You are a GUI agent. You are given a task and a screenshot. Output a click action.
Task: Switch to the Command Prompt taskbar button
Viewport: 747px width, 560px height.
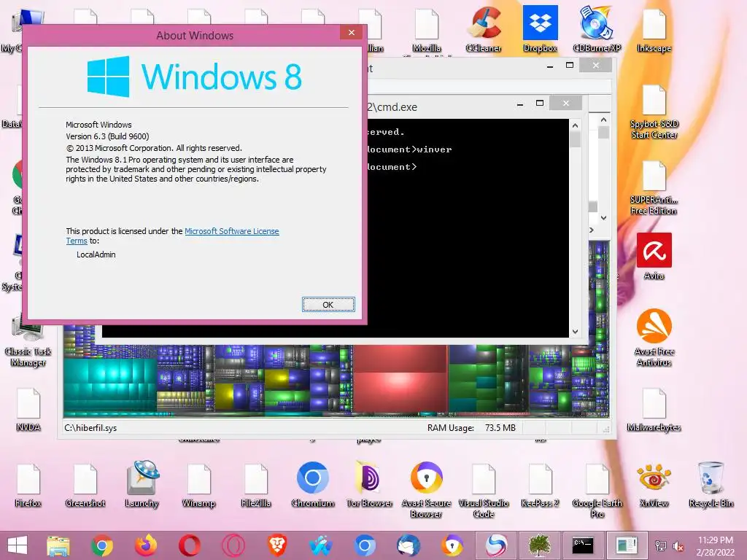(583, 545)
